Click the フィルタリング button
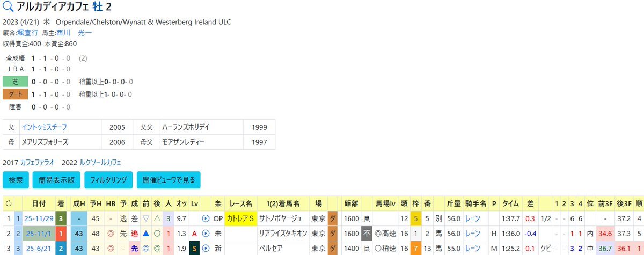The image size is (644, 255). click(x=108, y=180)
